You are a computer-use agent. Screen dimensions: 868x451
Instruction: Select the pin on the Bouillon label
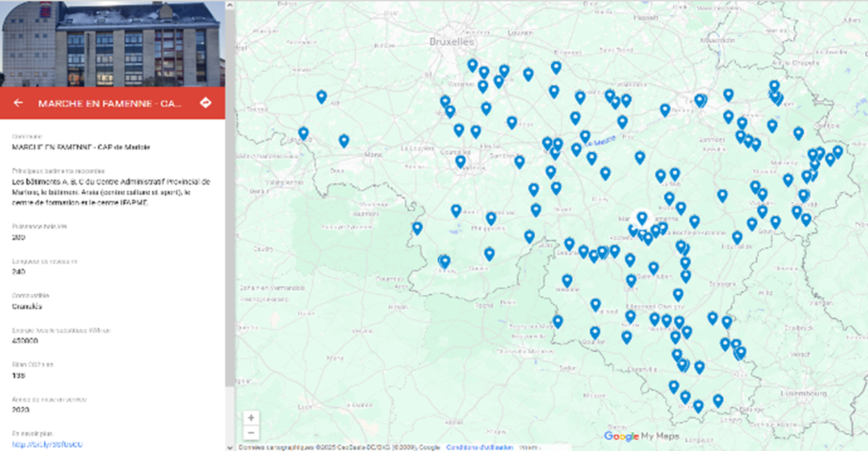(x=595, y=333)
